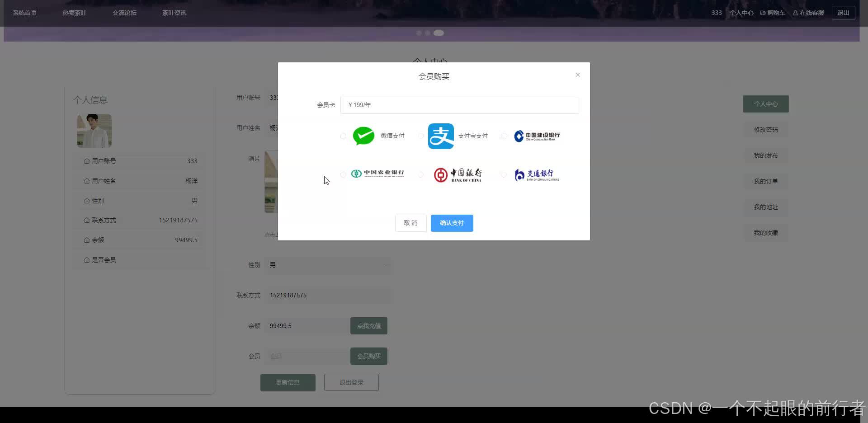Viewport: 868px width, 423px height.
Task: Select the Bank of China radio button
Action: [421, 174]
